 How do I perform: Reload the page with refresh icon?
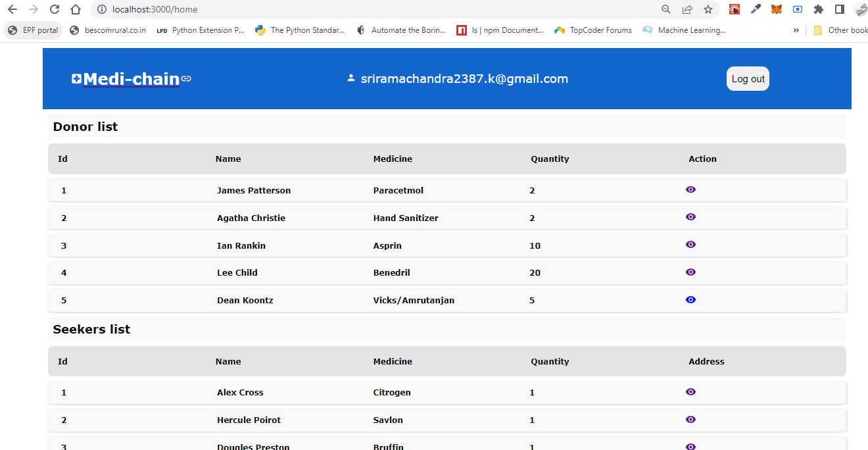point(55,9)
